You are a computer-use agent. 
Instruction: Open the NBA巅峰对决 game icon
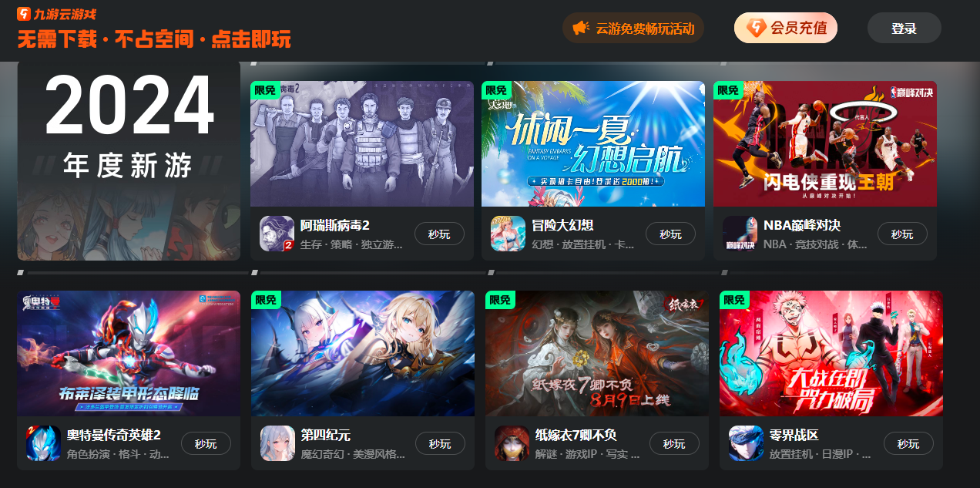coord(740,234)
